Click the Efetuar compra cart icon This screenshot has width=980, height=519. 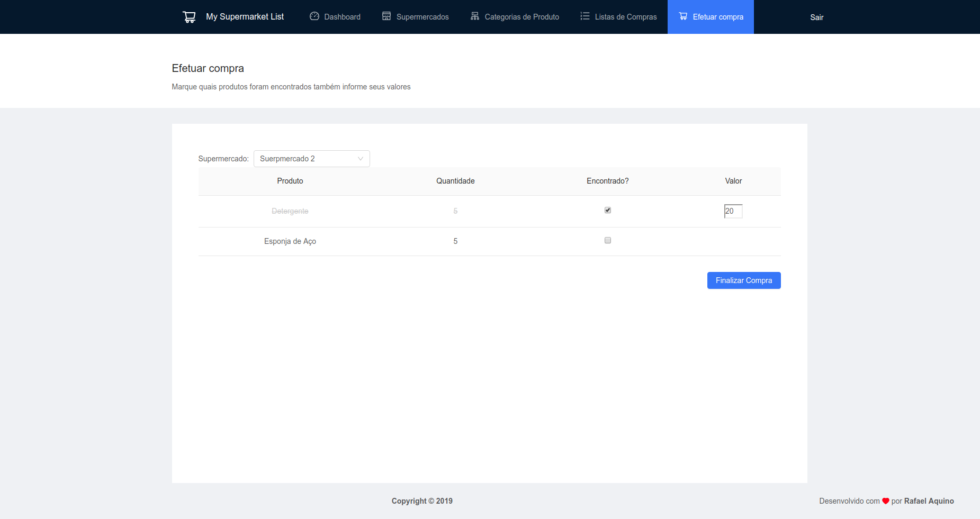click(683, 16)
